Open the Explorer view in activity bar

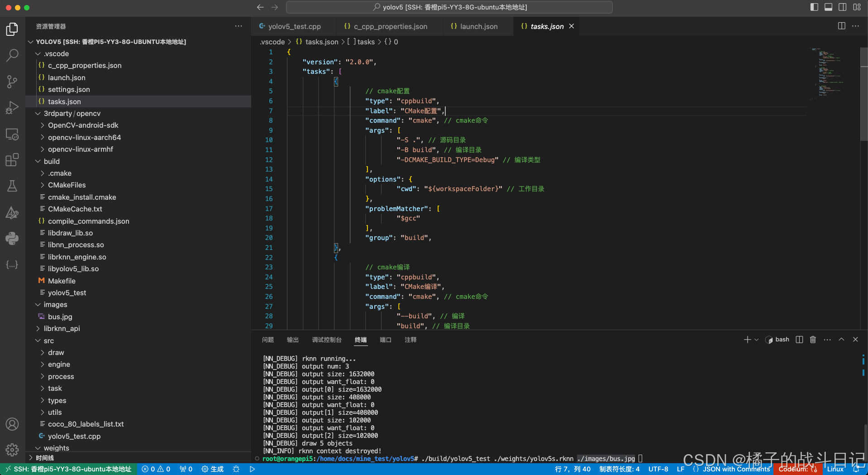tap(12, 29)
